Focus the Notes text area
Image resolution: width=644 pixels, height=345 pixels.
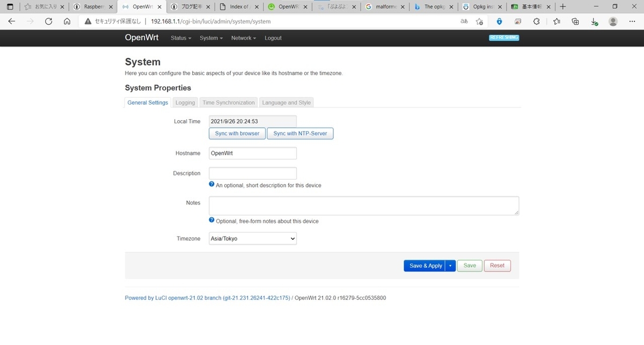tap(364, 206)
